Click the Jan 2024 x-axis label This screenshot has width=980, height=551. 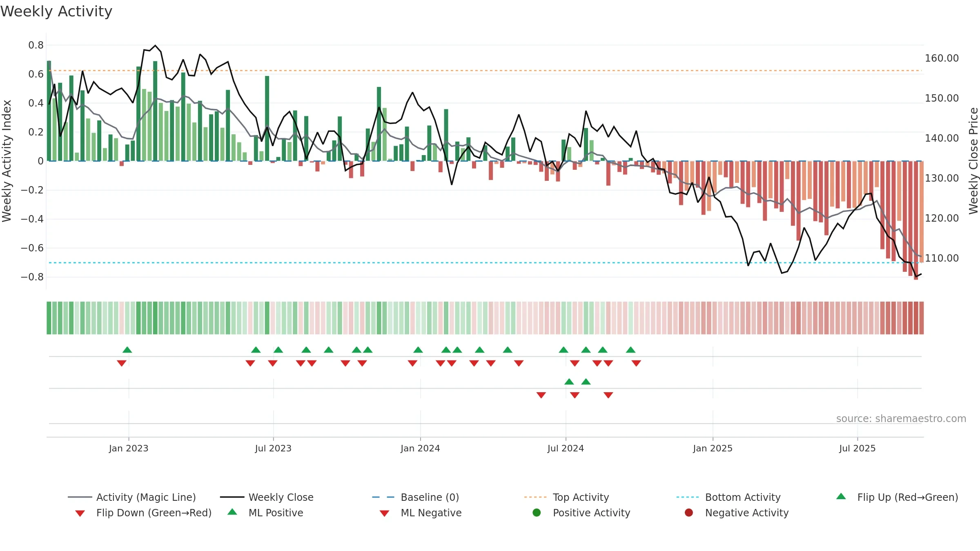pyautogui.click(x=420, y=448)
